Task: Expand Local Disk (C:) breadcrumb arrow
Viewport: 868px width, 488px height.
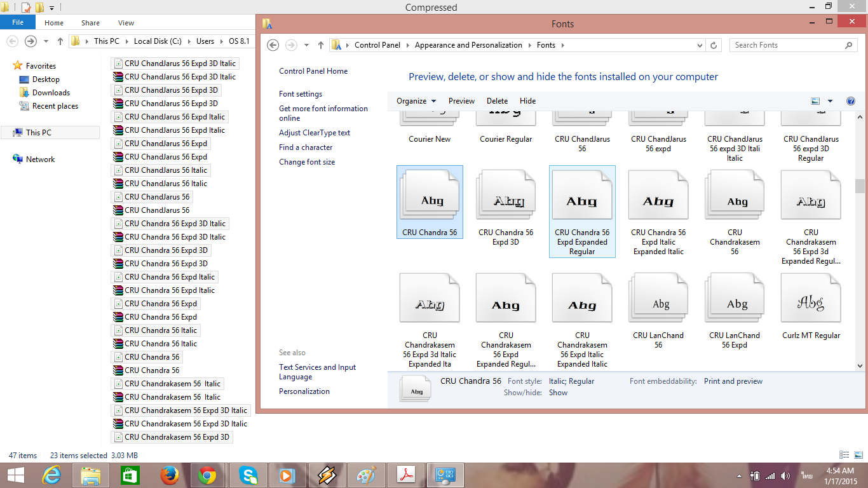Action: 189,41
